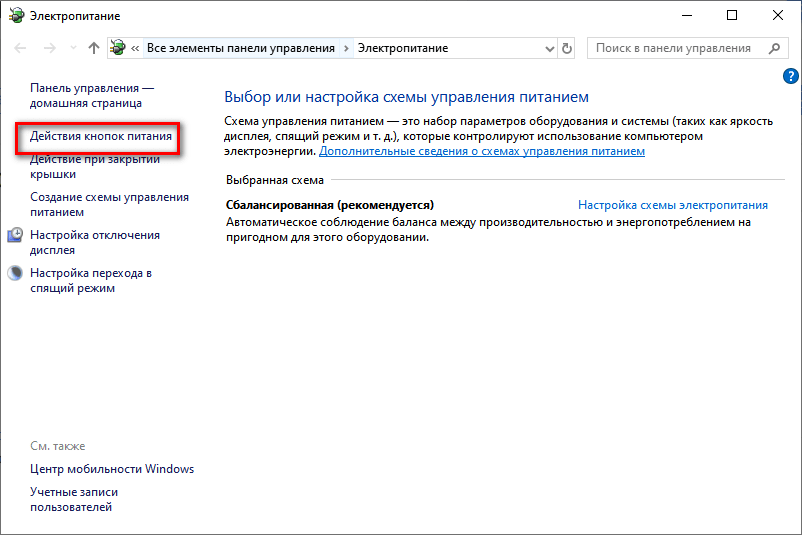Click the sleep mode moon icon

click(15, 273)
